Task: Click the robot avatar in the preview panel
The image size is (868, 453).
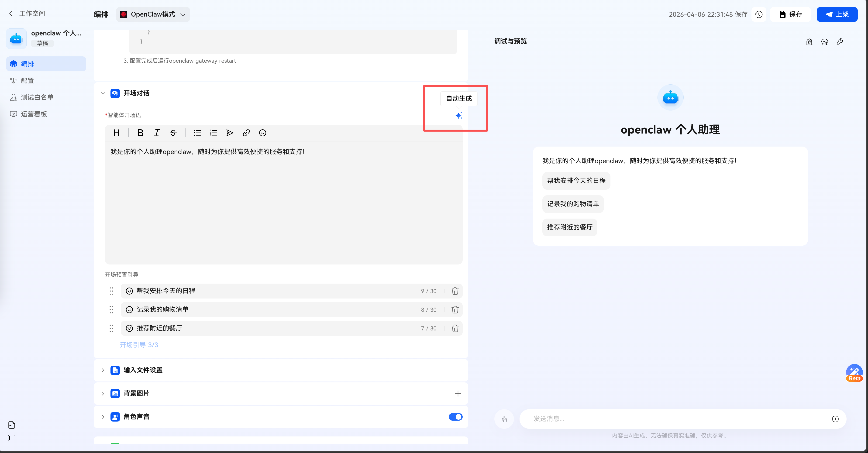Action: [x=670, y=97]
